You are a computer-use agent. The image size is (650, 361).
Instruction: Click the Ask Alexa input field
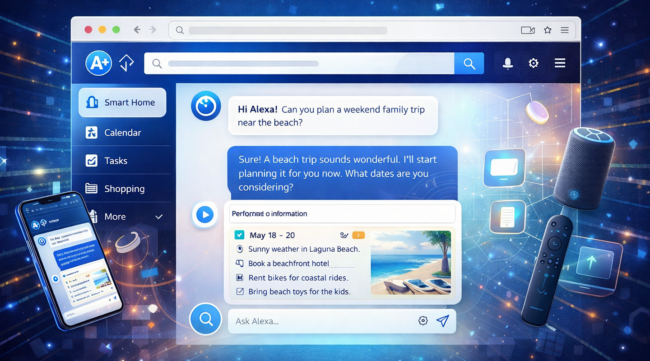pos(342,321)
